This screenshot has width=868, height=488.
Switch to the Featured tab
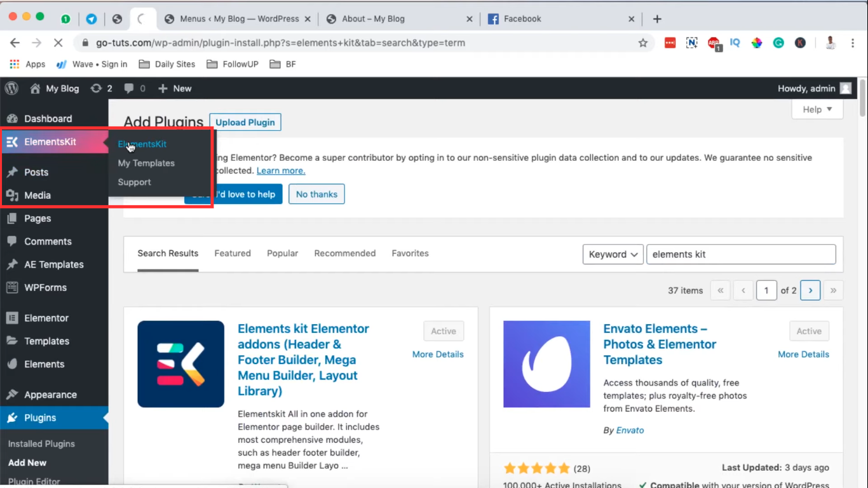tap(233, 254)
